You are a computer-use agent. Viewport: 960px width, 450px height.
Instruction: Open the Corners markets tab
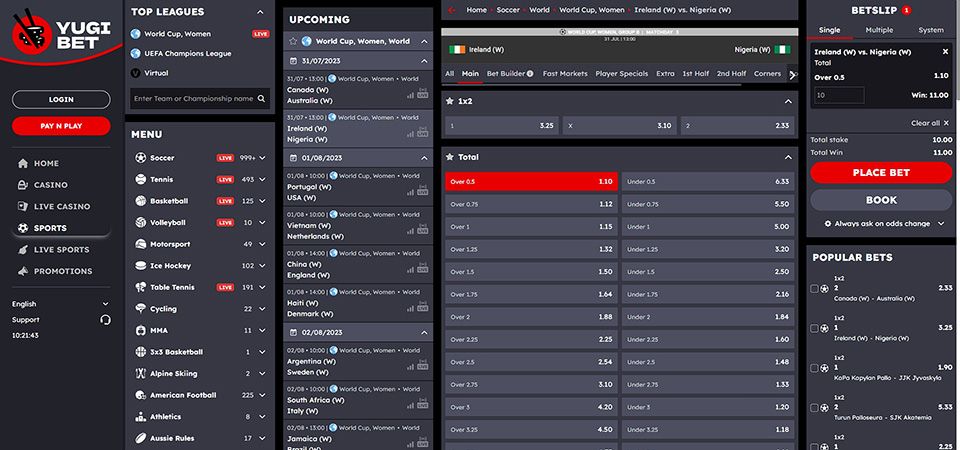pos(767,73)
